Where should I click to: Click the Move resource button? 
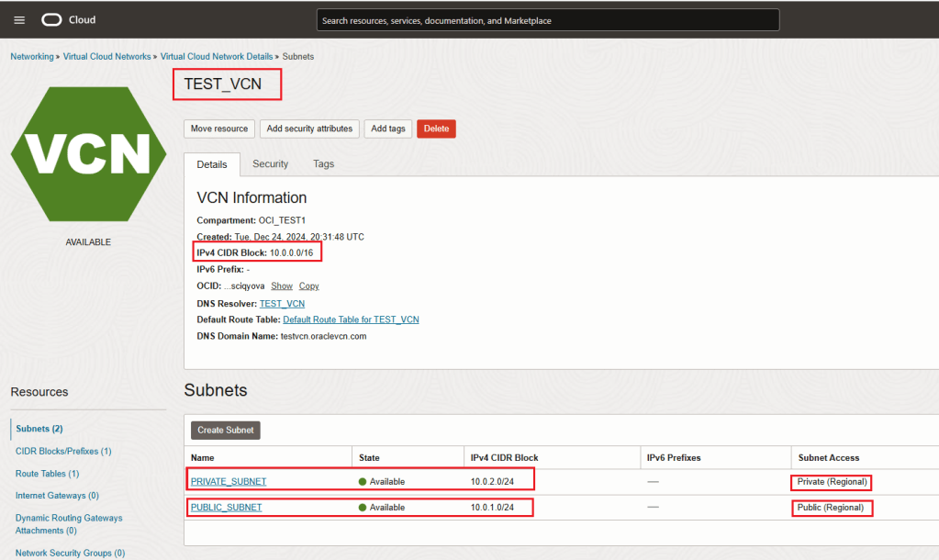click(x=219, y=129)
